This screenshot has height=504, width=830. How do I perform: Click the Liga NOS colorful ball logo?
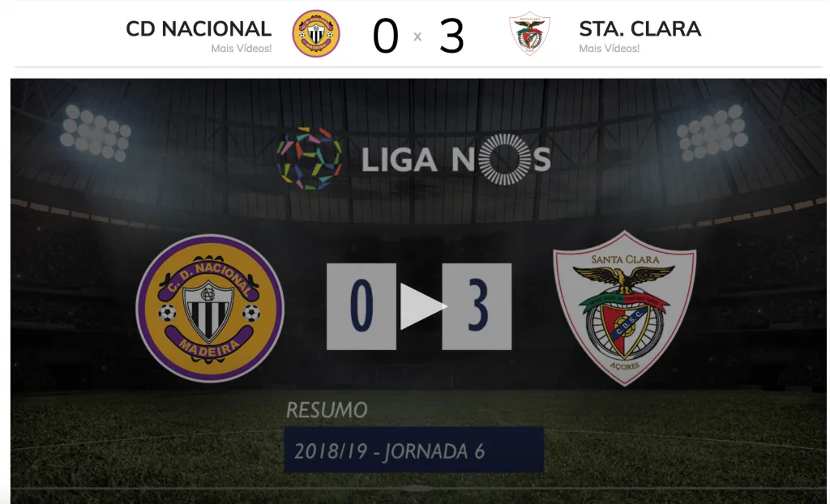309,158
